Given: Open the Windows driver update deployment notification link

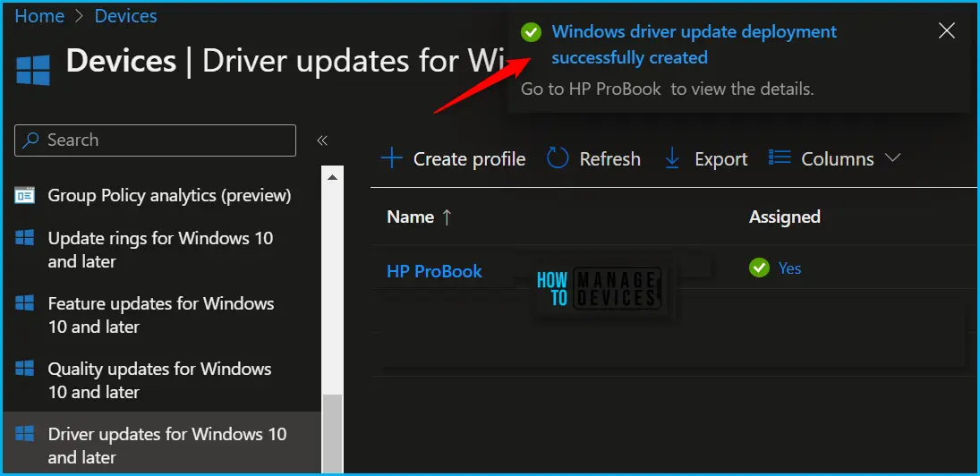Looking at the screenshot, I should (694, 45).
